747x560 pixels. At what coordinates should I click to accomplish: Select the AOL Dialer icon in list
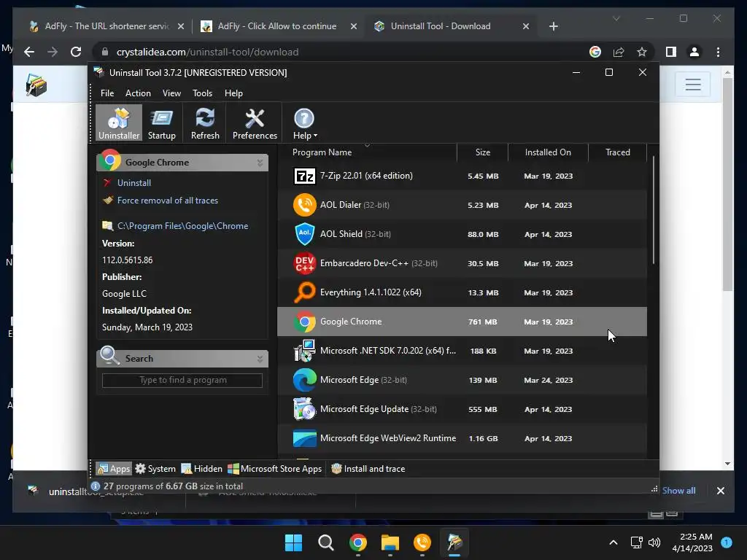coord(304,205)
